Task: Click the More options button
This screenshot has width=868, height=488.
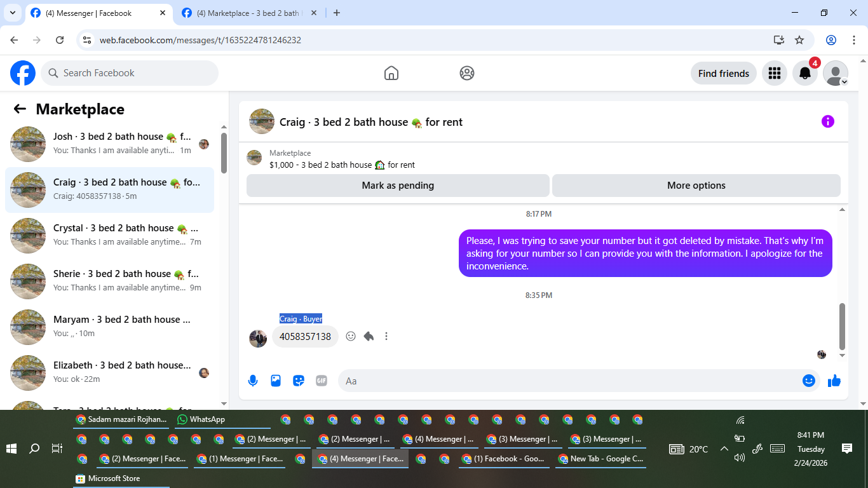Action: point(696,186)
